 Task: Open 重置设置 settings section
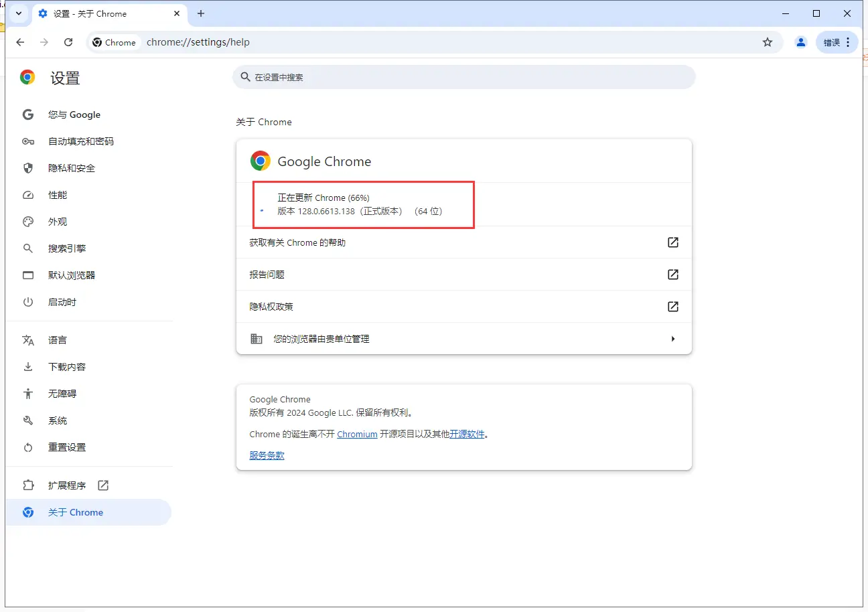click(88, 447)
